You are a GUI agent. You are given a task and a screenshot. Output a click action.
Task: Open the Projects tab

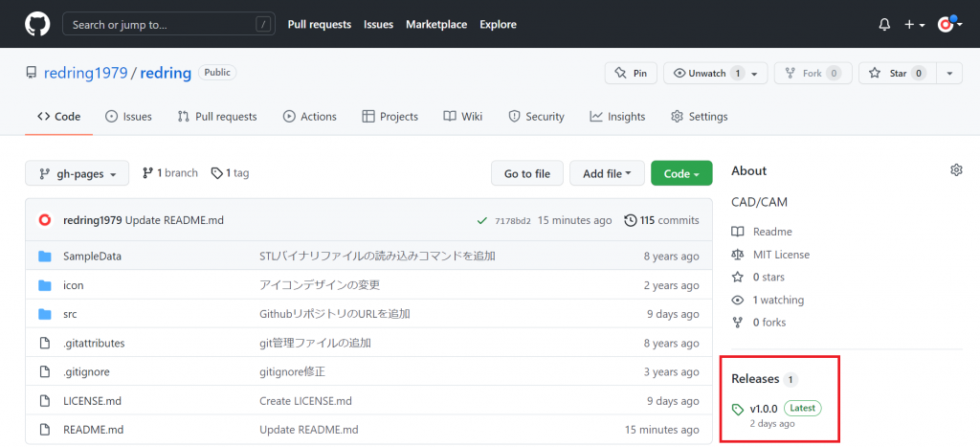390,116
